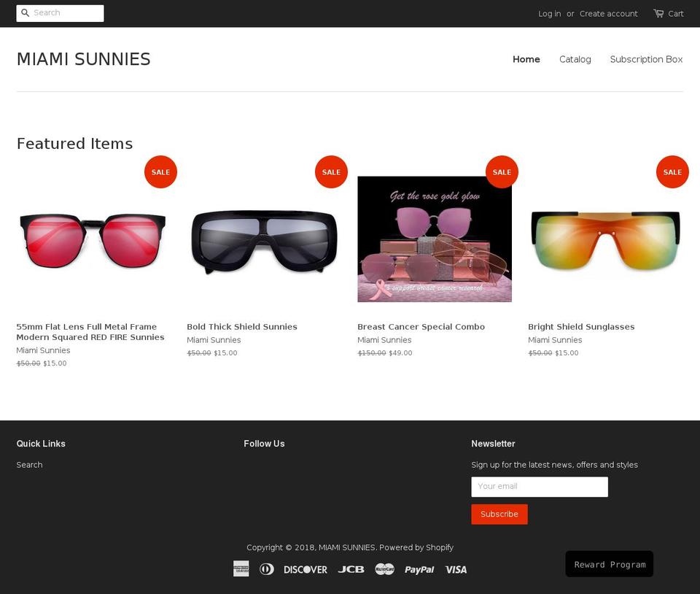Click SALE badge on Red Fire Sunnies
Viewport: 700px width, 594px height.
tap(160, 172)
